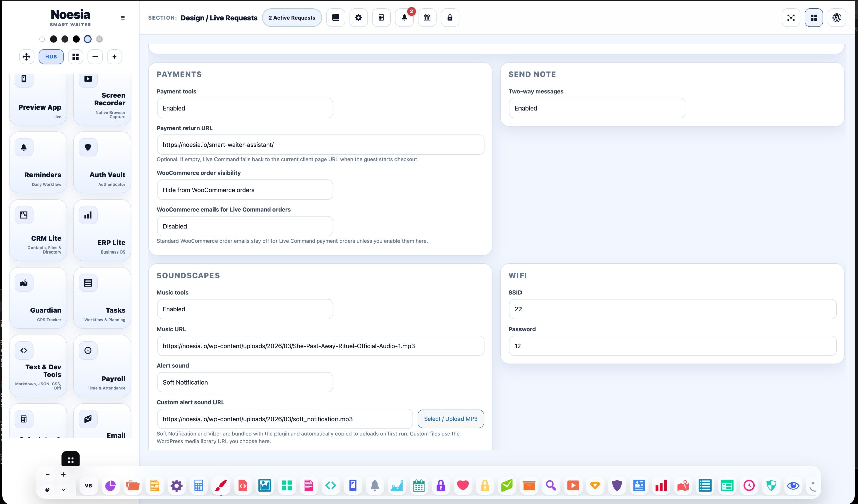The height and width of the screenshot is (504, 858).
Task: Open settings gear in the header toolbar
Action: [358, 18]
